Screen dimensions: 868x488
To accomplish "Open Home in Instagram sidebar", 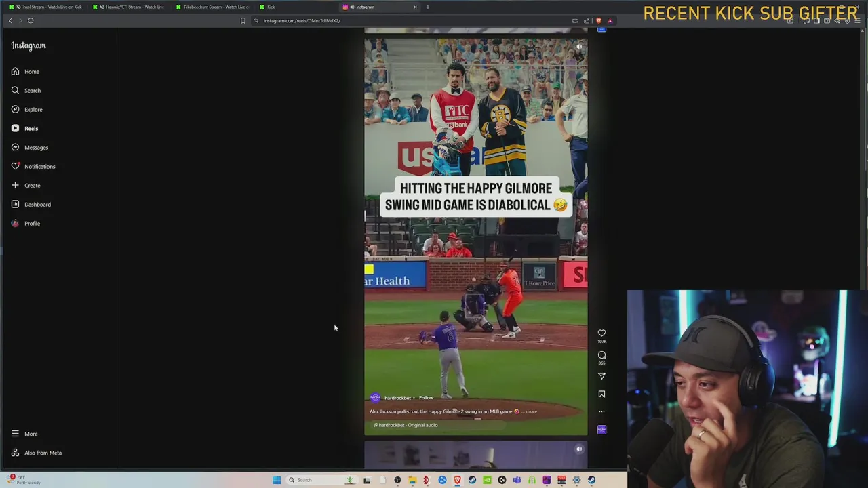I will point(26,71).
